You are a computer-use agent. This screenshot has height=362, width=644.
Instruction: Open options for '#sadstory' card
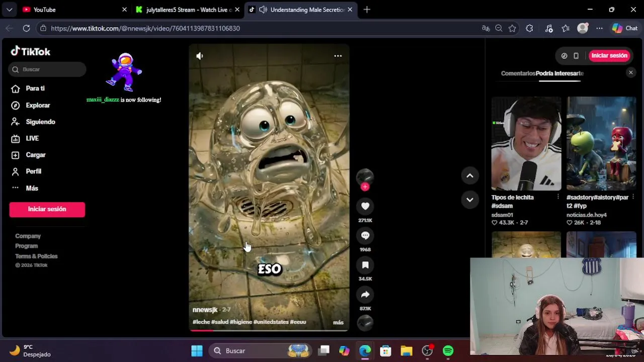633,197
